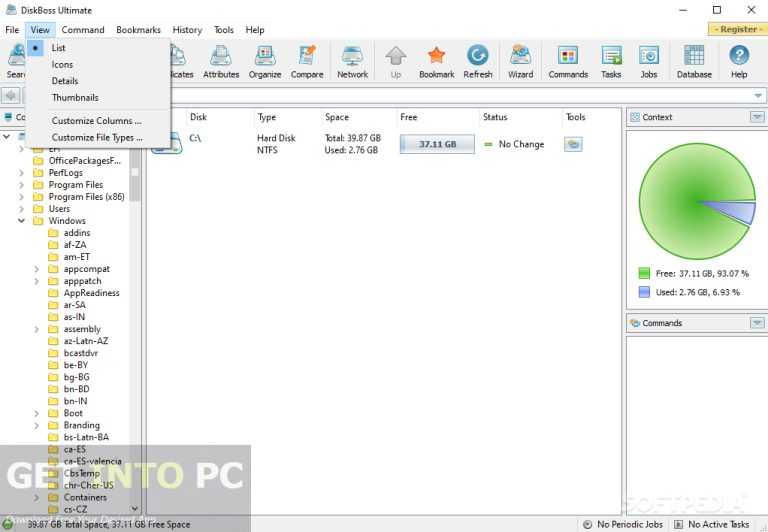Screen dimensions: 768x532
Task: Click the Tools icon in the C:\ disk row
Action: coord(573,144)
